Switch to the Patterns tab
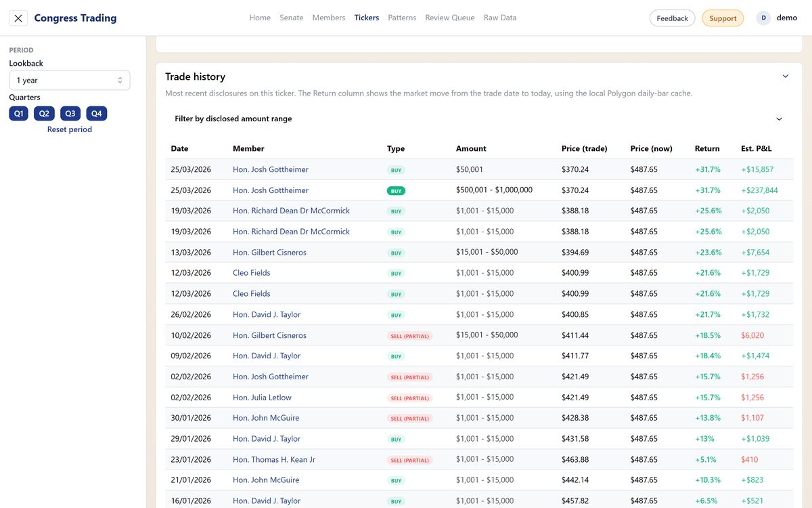 click(402, 18)
